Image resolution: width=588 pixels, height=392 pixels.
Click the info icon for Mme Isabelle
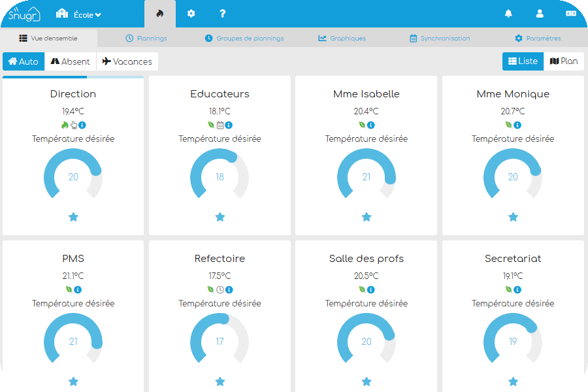tap(371, 125)
